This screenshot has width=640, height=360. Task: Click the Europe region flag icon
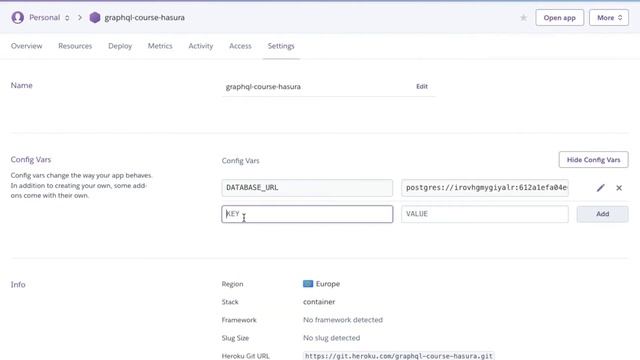[308, 284]
